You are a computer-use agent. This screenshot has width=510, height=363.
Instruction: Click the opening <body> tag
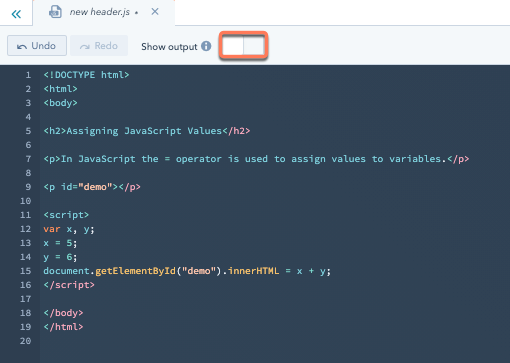click(x=60, y=103)
